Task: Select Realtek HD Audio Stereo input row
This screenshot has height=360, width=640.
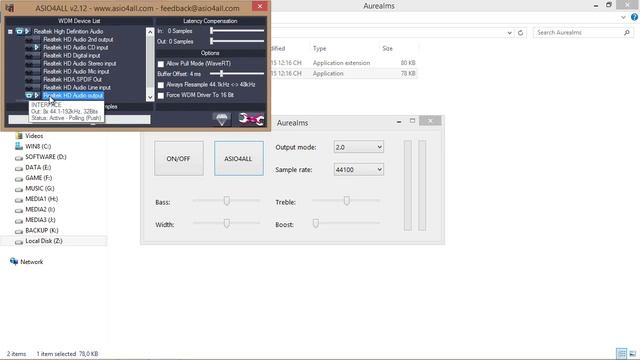Action: point(80,63)
